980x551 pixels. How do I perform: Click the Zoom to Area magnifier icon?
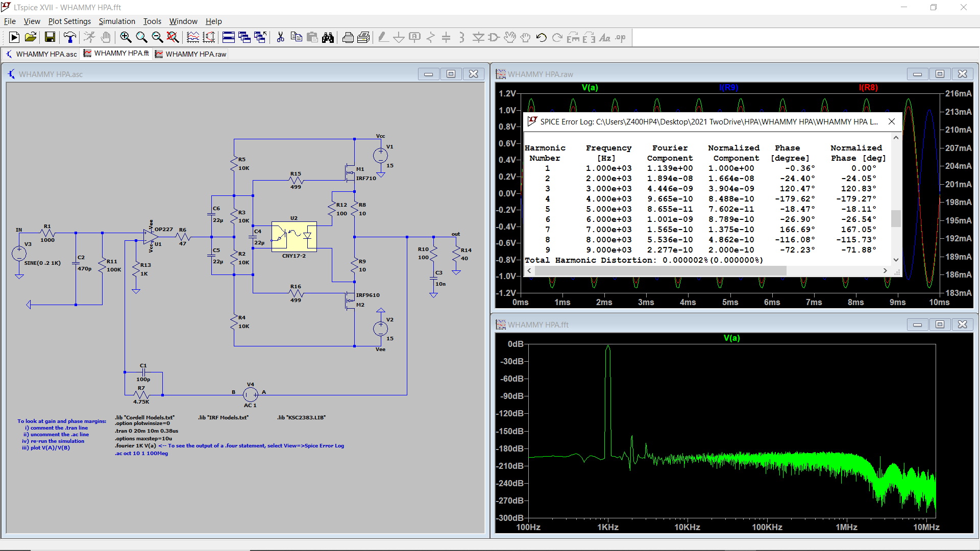coord(141,37)
